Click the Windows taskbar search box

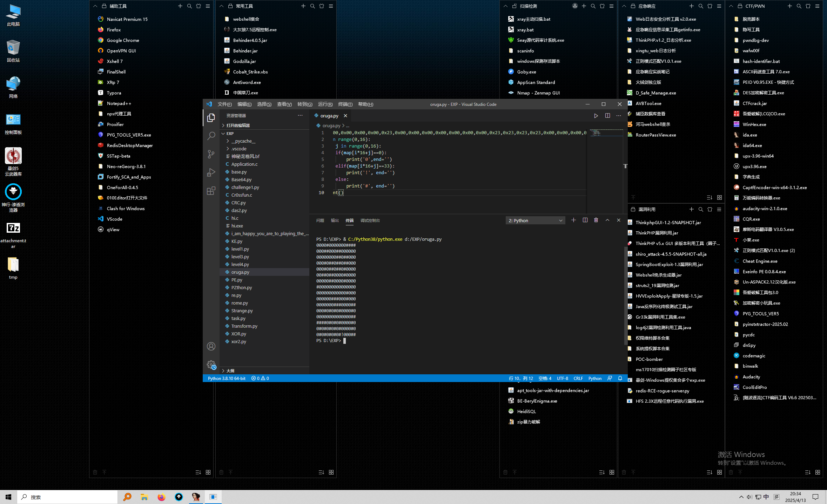coord(67,497)
